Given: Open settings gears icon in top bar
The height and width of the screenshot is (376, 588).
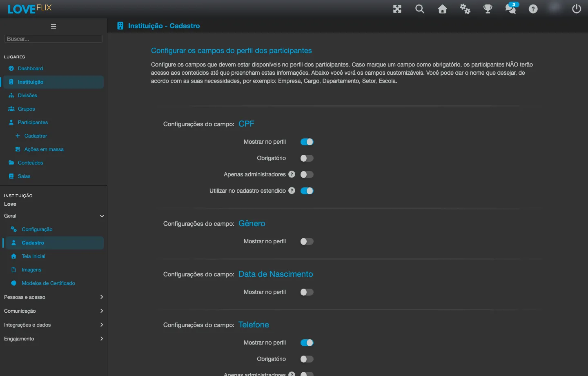Looking at the screenshot, I should pyautogui.click(x=465, y=9).
